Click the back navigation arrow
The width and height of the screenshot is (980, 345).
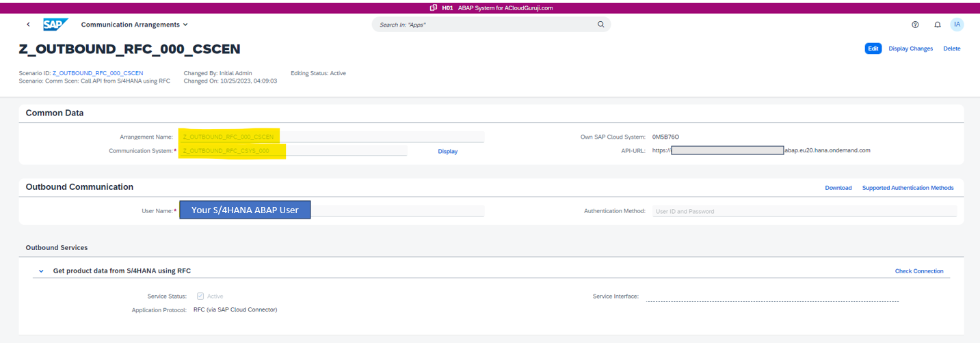pos(28,25)
